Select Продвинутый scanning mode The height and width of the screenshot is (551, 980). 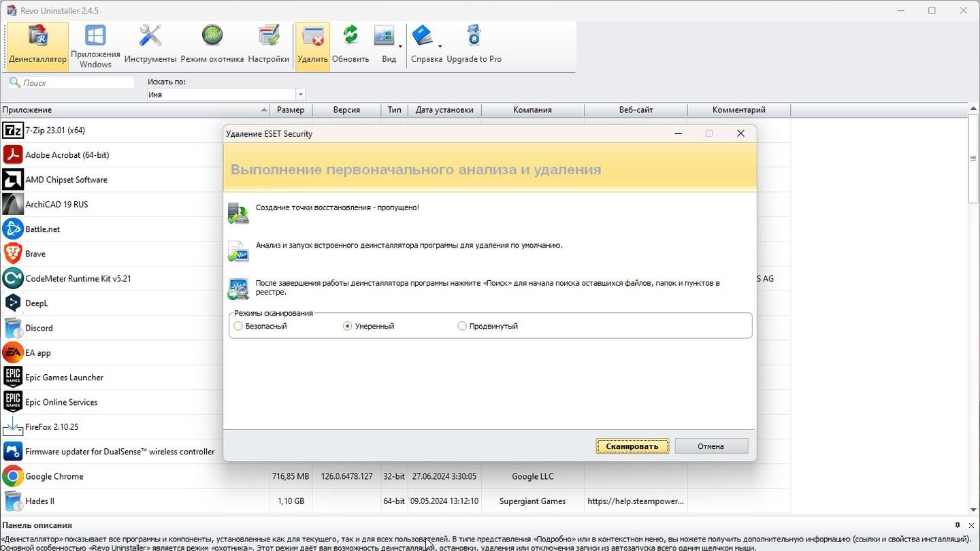coord(462,327)
